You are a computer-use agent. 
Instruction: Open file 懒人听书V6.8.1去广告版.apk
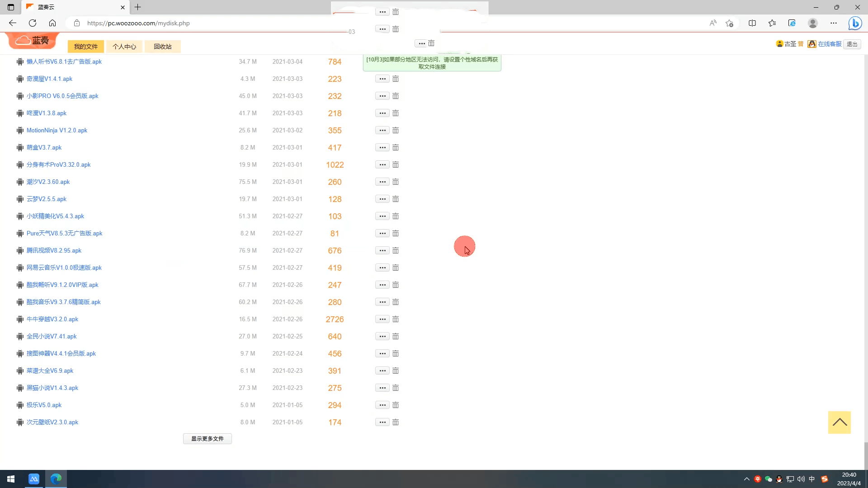(x=64, y=61)
